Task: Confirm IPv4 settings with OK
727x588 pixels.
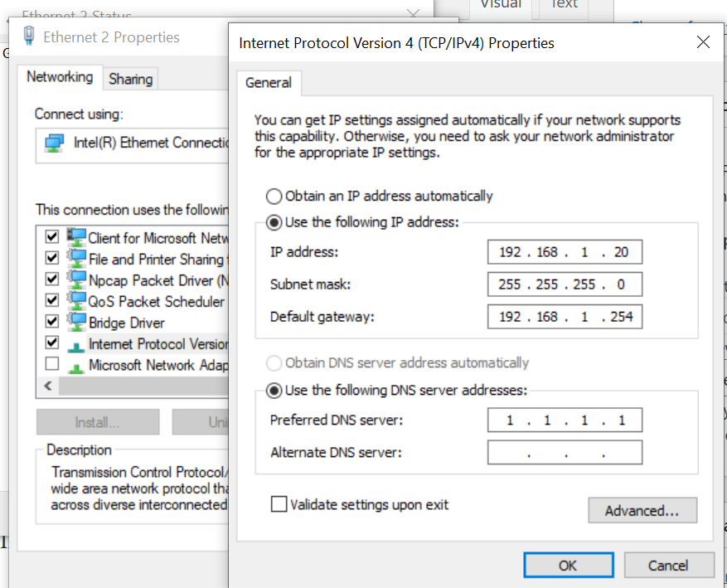Action: click(x=567, y=566)
